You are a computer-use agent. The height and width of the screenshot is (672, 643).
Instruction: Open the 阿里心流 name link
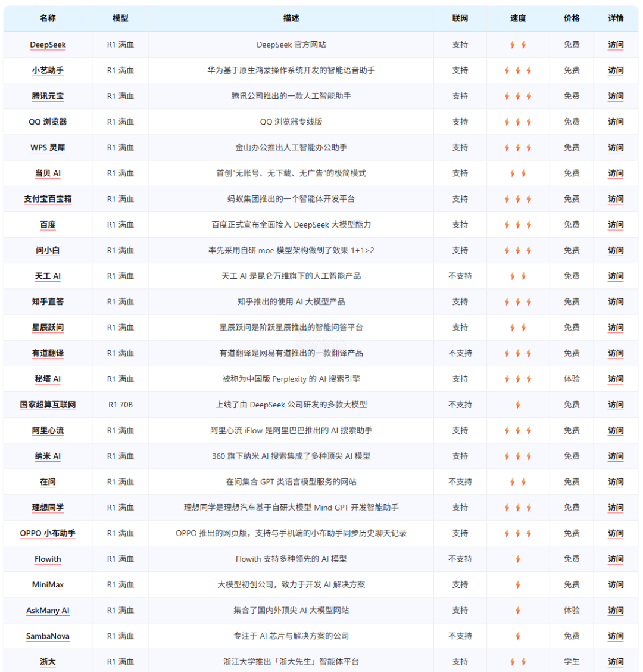48,430
